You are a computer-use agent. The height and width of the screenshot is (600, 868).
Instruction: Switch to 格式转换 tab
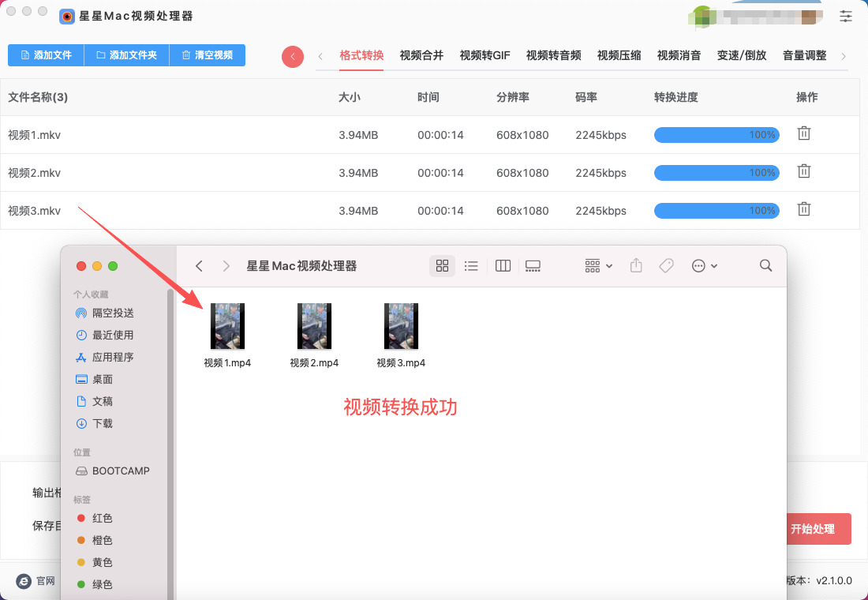(361, 55)
